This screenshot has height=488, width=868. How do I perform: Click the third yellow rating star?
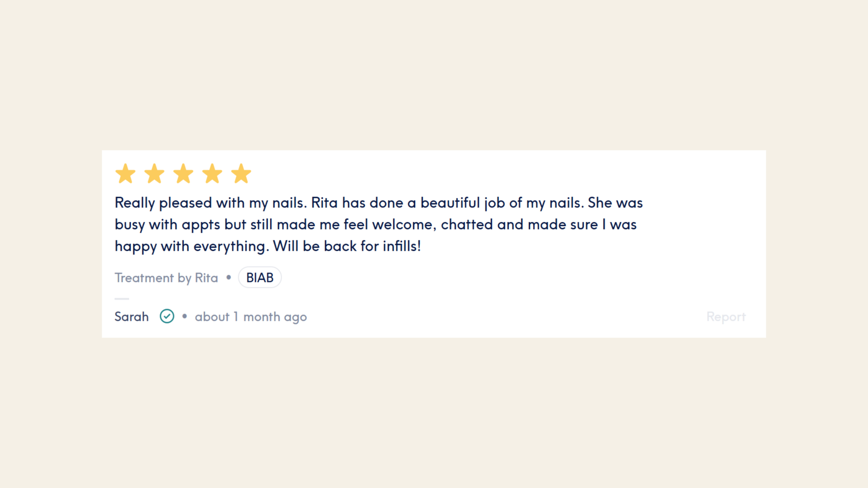click(x=183, y=174)
